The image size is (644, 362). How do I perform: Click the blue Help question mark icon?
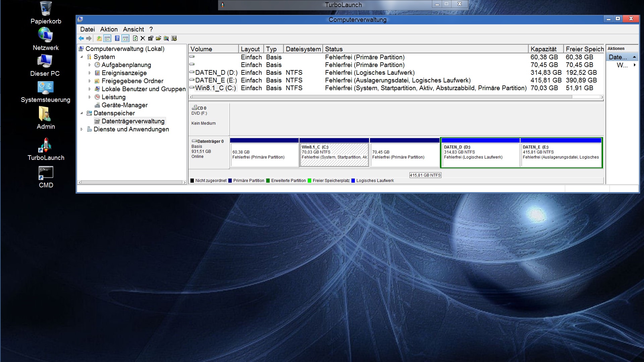point(117,39)
